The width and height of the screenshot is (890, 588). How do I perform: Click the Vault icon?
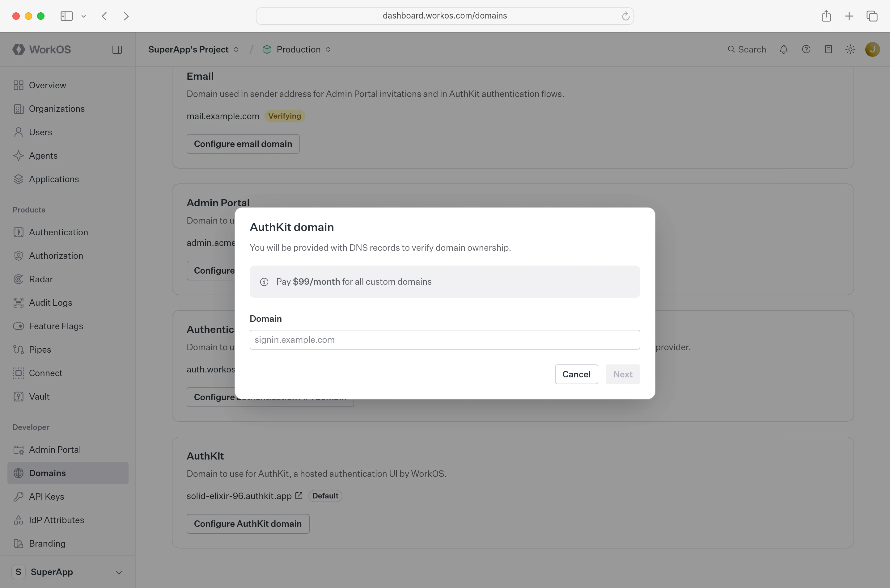(x=18, y=397)
